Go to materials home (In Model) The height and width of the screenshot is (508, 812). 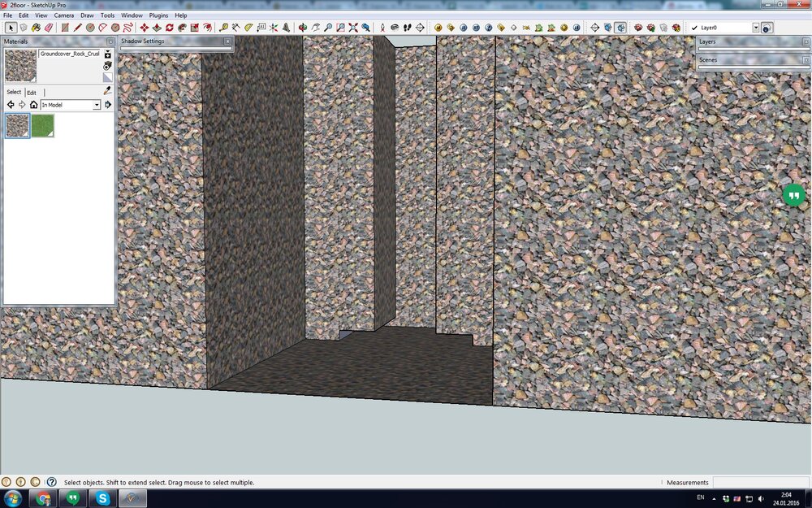point(33,105)
